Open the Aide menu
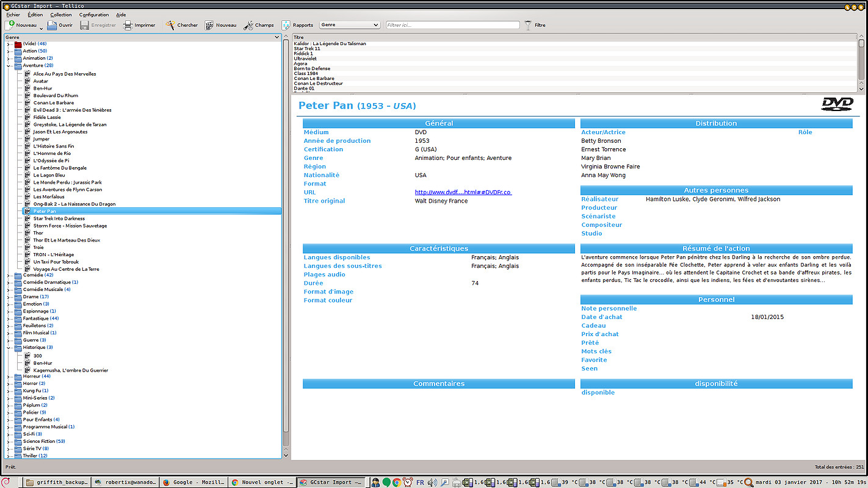868x488 pixels. [121, 15]
